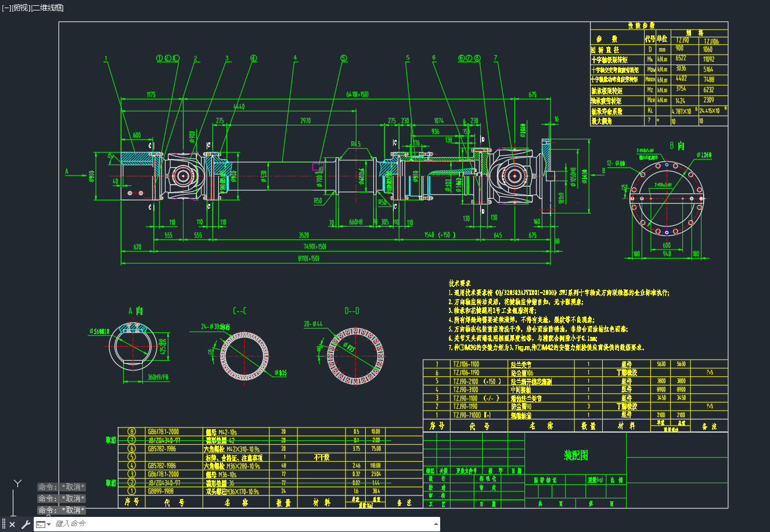770x532 pixels.
Task: Select part code TZJ90-3100
Action: tap(465, 390)
